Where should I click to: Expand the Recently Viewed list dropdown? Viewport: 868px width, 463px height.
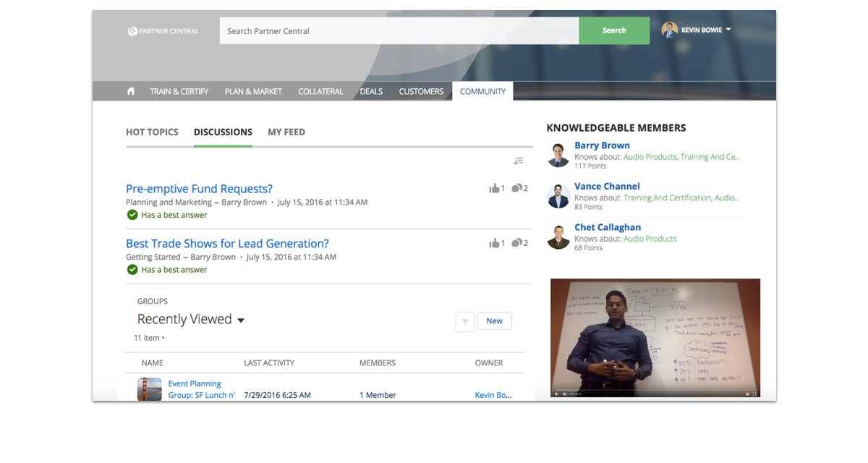(241, 320)
